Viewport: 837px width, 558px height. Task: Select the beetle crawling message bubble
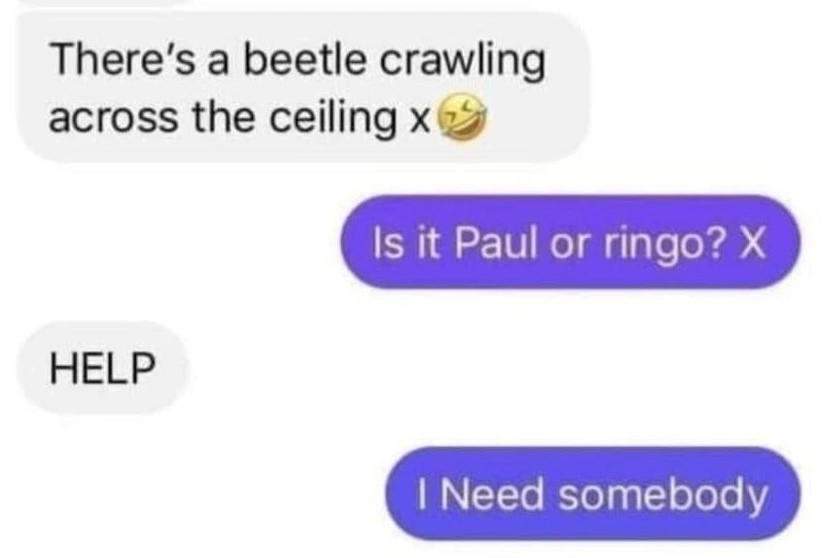pos(304,87)
